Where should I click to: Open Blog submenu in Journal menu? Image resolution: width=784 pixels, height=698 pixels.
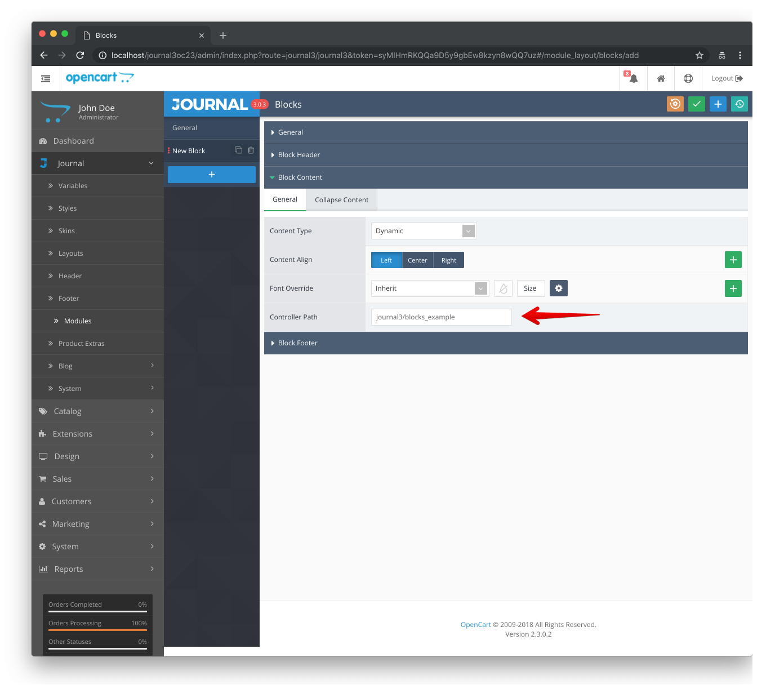97,366
